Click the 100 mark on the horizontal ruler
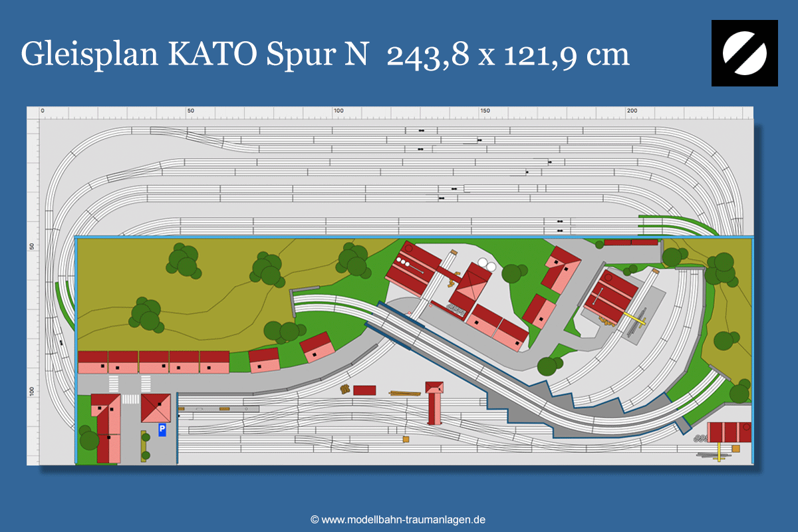The width and height of the screenshot is (798, 532). 338,111
